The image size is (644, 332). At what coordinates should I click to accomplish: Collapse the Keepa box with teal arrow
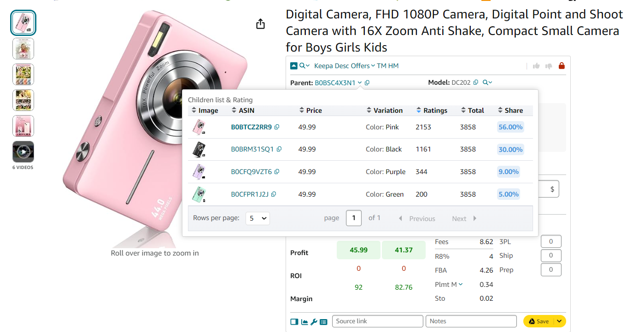click(x=293, y=65)
